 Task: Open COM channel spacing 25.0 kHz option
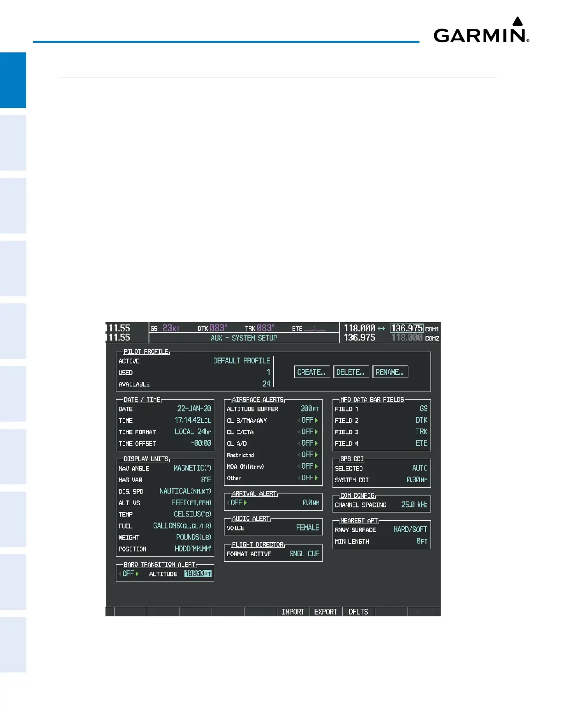tap(414, 504)
